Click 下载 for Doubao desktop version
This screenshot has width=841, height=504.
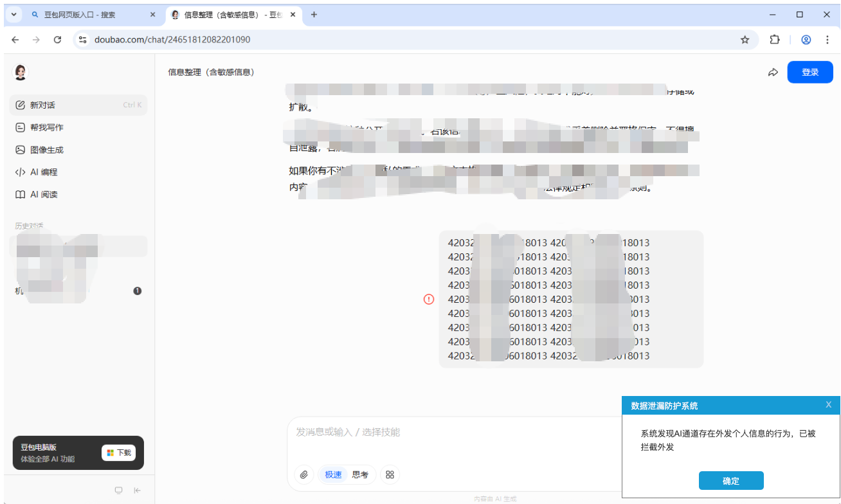point(119,453)
